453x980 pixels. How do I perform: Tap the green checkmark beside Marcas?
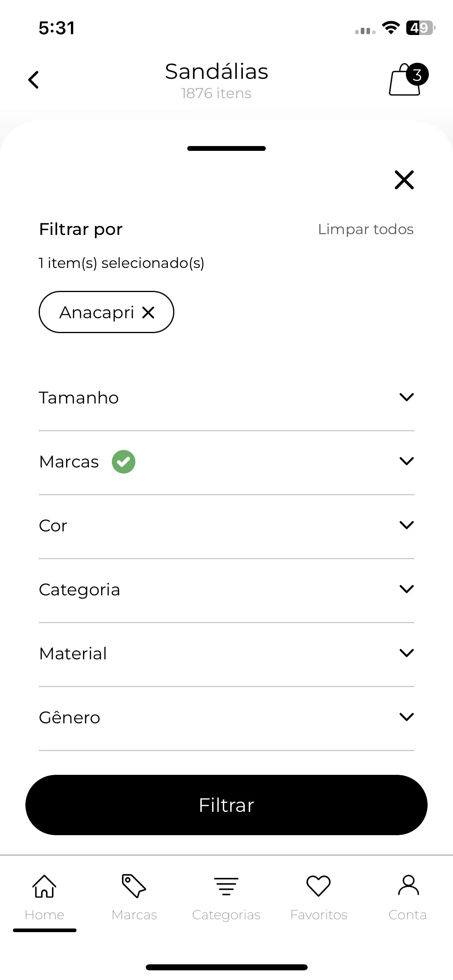coord(124,461)
